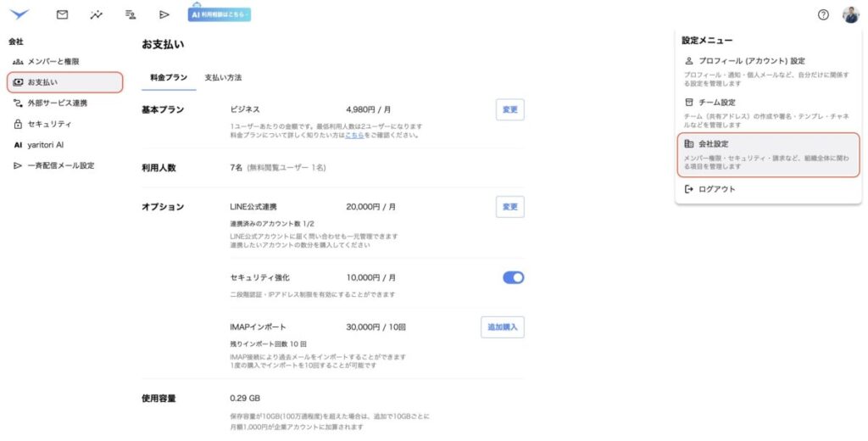Viewport: 868px width, 441px height.
Task: Select the 料金プラン tab
Action: click(x=169, y=77)
